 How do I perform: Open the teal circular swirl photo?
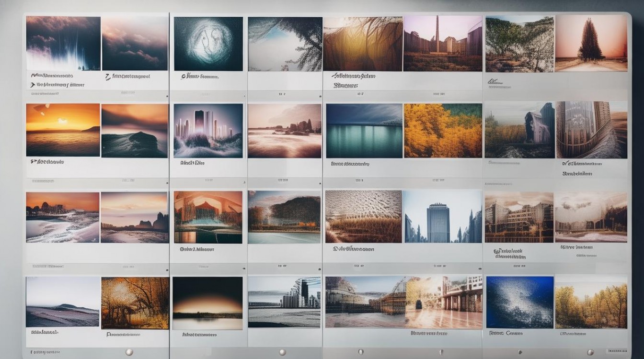(208, 44)
